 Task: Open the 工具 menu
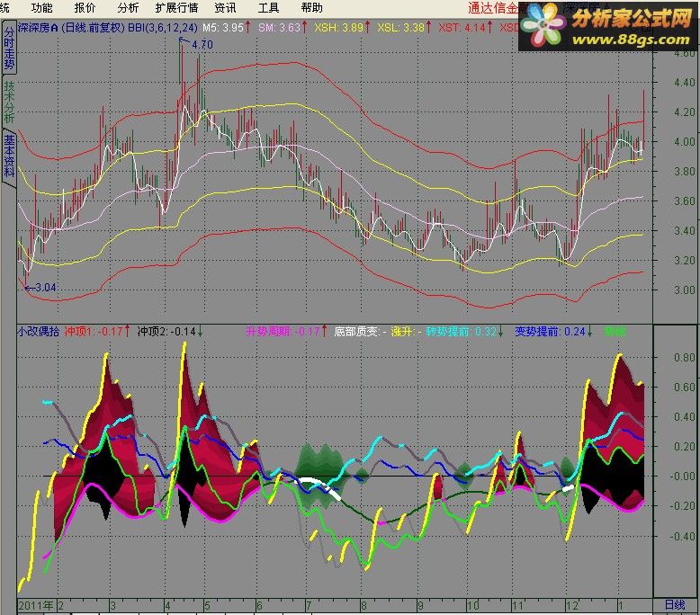point(268,8)
